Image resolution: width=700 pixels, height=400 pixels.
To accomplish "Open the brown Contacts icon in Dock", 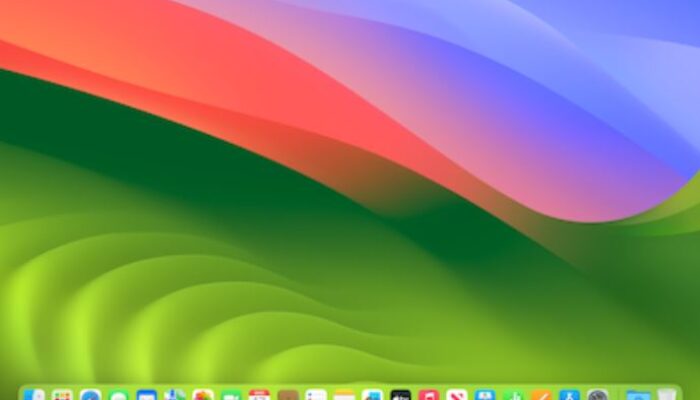I will [288, 395].
